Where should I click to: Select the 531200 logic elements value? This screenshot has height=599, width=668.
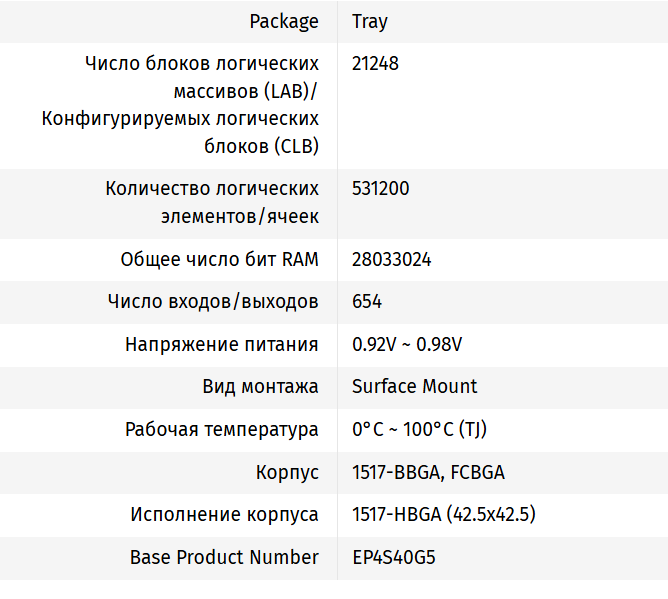380,188
